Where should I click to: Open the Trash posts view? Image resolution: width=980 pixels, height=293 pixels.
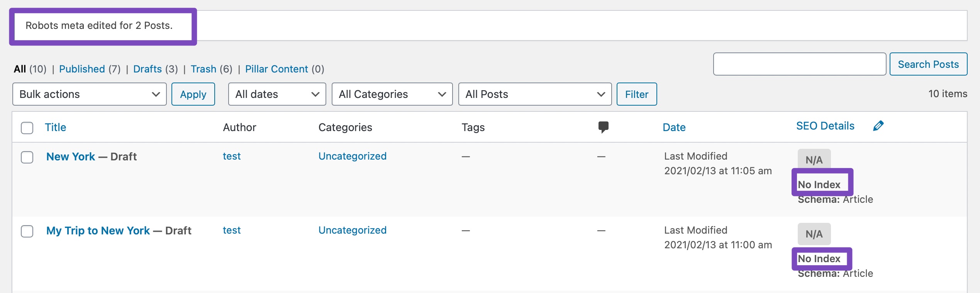[x=203, y=69]
